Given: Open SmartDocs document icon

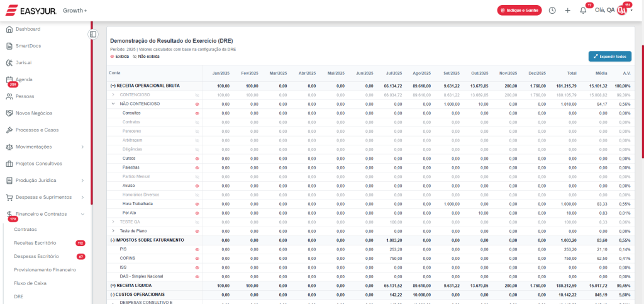Looking at the screenshot, I should 9,46.
